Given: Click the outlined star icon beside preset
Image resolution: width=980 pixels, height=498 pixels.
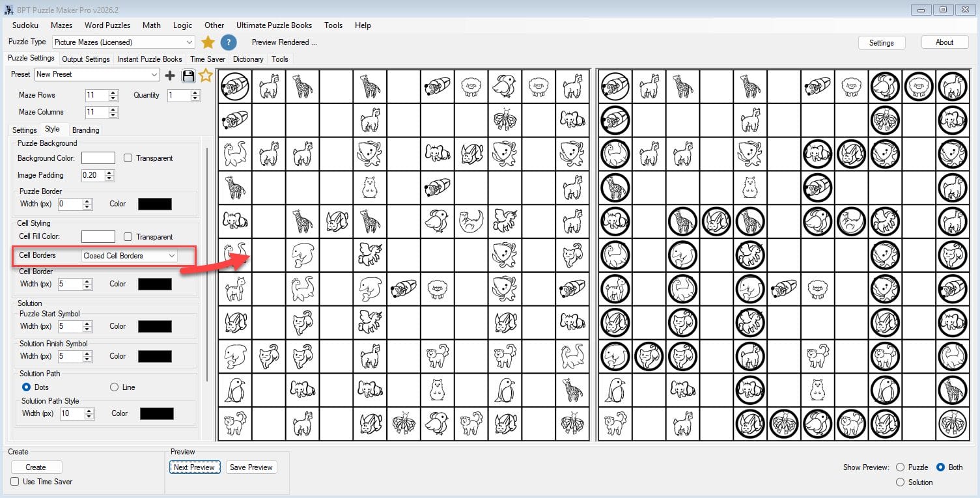Looking at the screenshot, I should click(206, 76).
